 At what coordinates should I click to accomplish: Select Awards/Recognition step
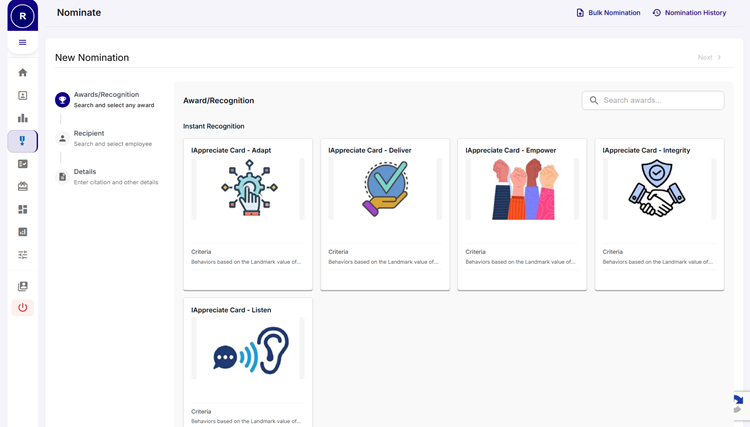click(x=106, y=95)
